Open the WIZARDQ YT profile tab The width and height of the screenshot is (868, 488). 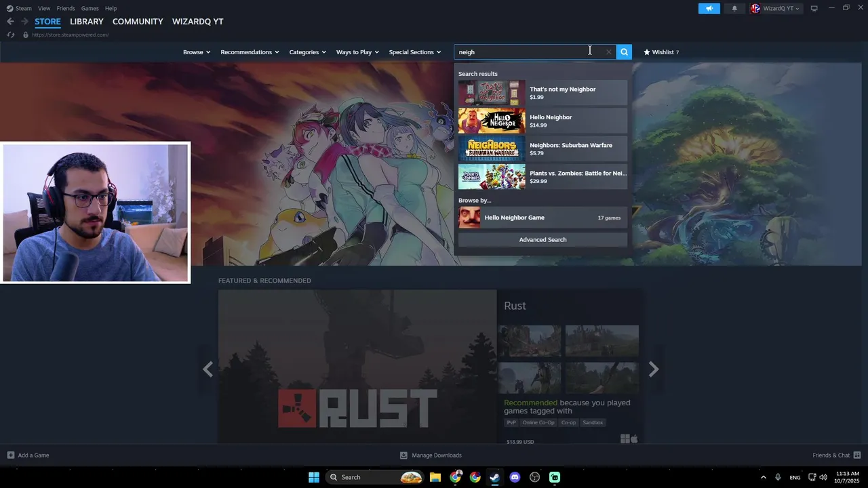(197, 22)
